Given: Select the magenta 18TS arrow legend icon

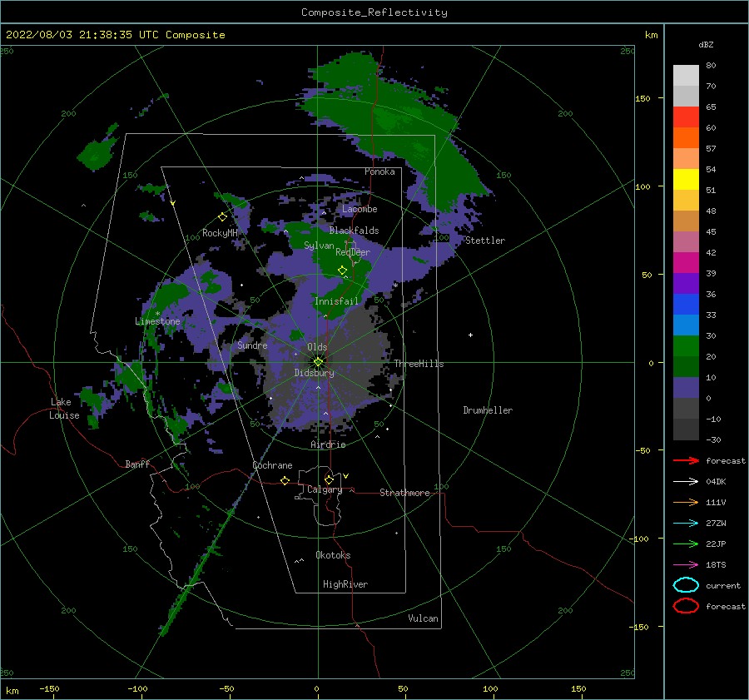Looking at the screenshot, I should click(x=686, y=565).
